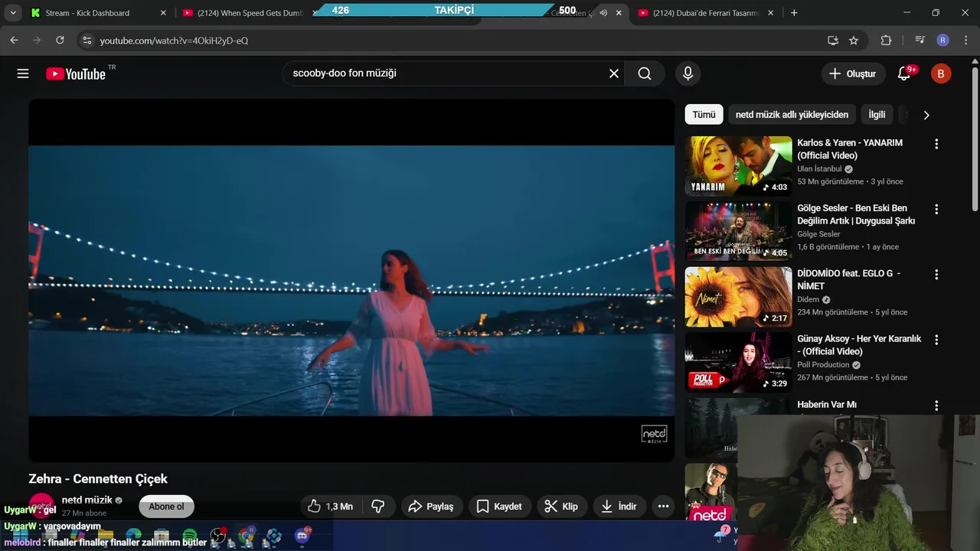The width and height of the screenshot is (980, 551).
Task: Share the video with Paylaş
Action: [x=432, y=506]
